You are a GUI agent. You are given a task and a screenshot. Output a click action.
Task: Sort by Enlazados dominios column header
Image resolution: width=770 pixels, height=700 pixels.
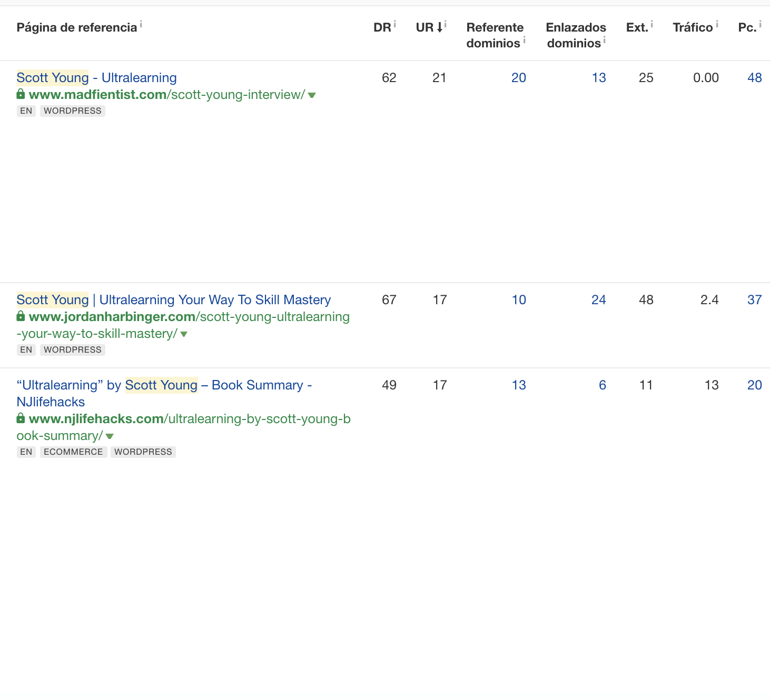[576, 35]
